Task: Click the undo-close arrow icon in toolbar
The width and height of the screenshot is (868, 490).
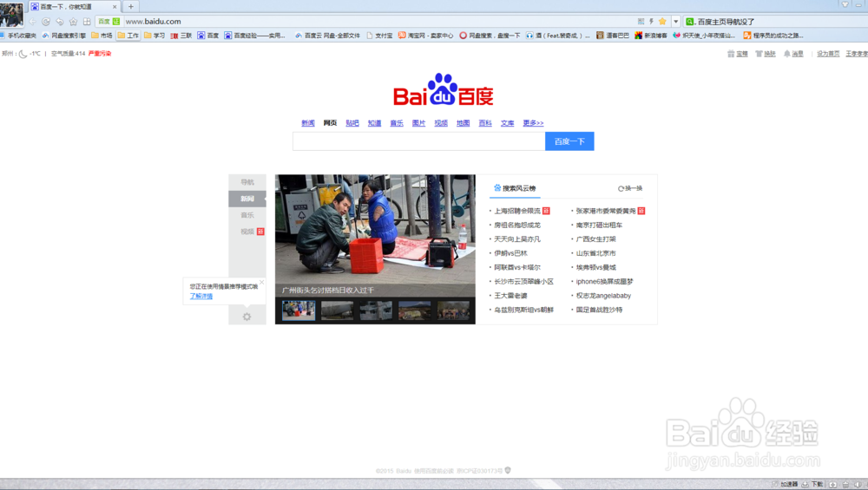Action: click(59, 22)
